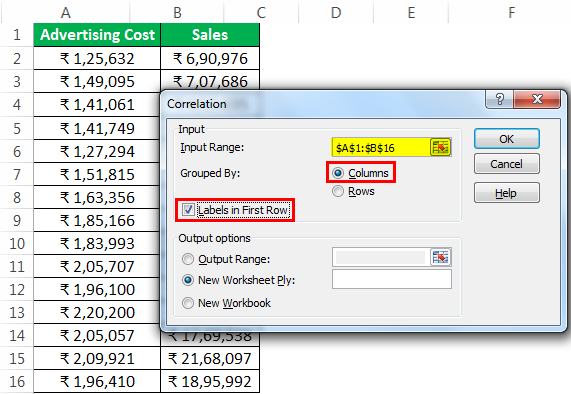
Task: Select row 9 header
Action: coord(16,220)
